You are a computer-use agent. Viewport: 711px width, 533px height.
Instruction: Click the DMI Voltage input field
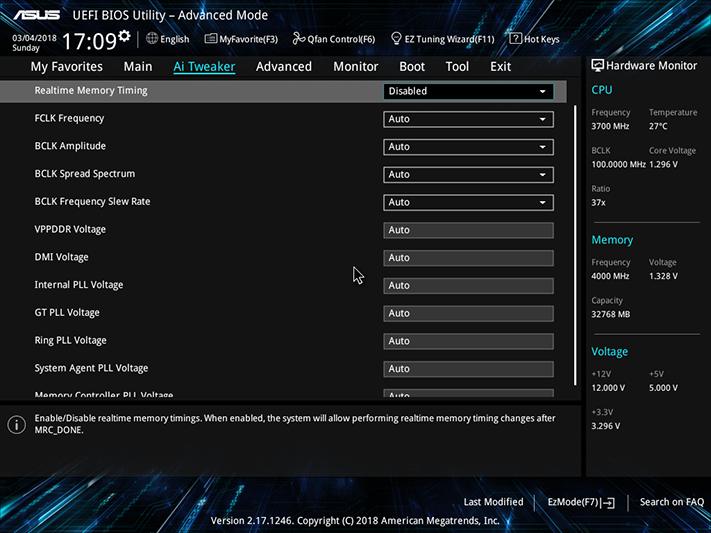coord(468,258)
